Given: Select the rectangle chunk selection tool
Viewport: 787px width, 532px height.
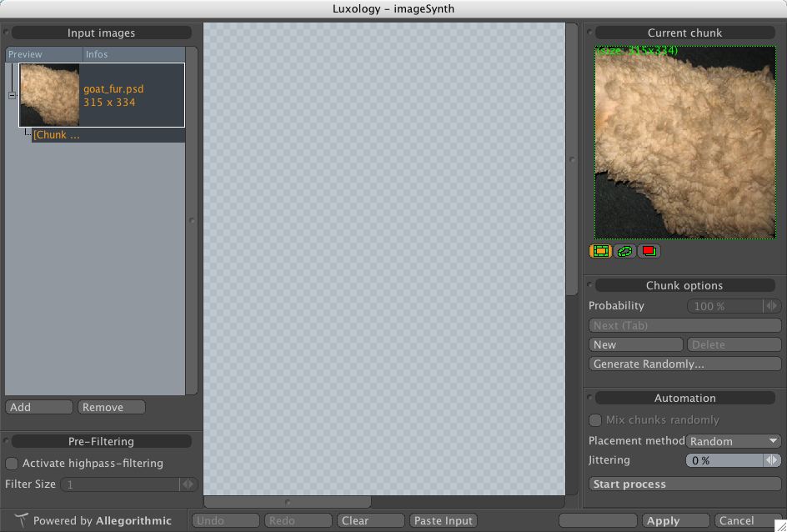Looking at the screenshot, I should (600, 251).
